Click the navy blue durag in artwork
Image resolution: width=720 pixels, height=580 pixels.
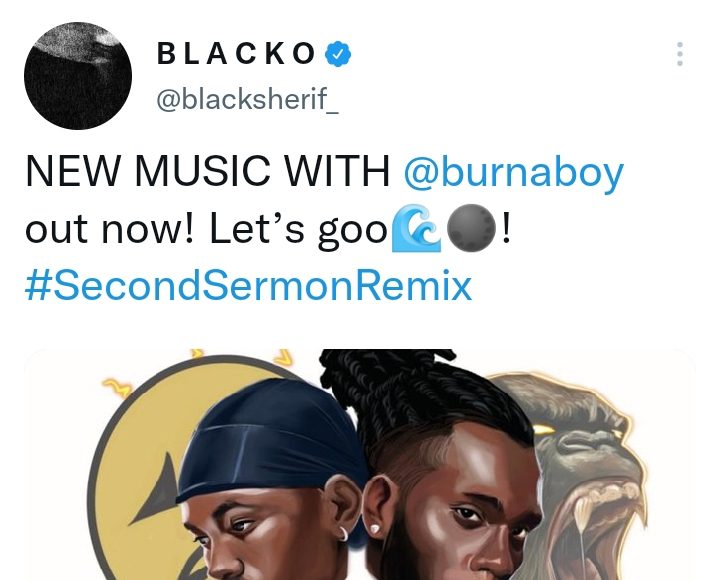271,441
